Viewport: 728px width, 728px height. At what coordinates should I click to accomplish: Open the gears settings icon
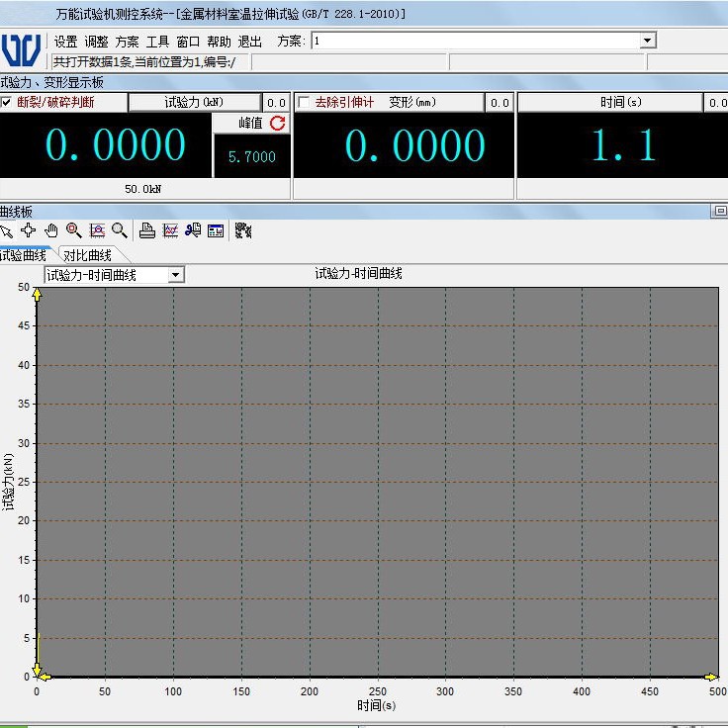coord(242,230)
